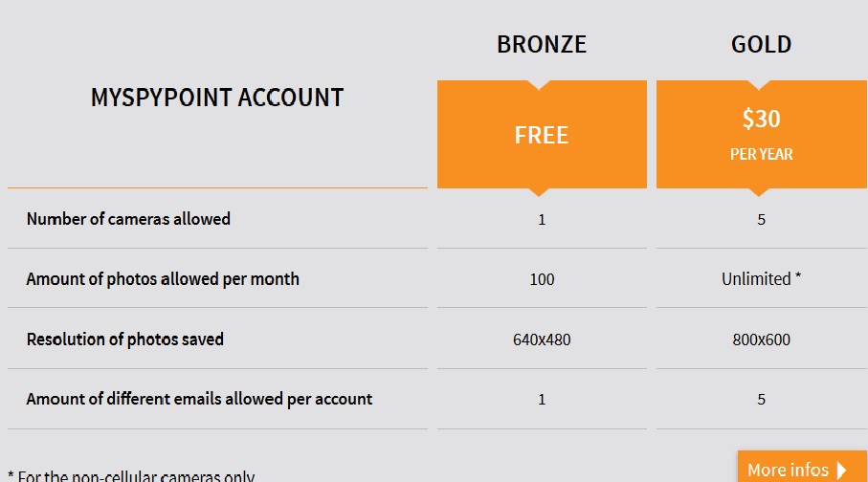Click Amount of different emails allowed label
The height and width of the screenshot is (482, 868).
pyautogui.click(x=199, y=399)
